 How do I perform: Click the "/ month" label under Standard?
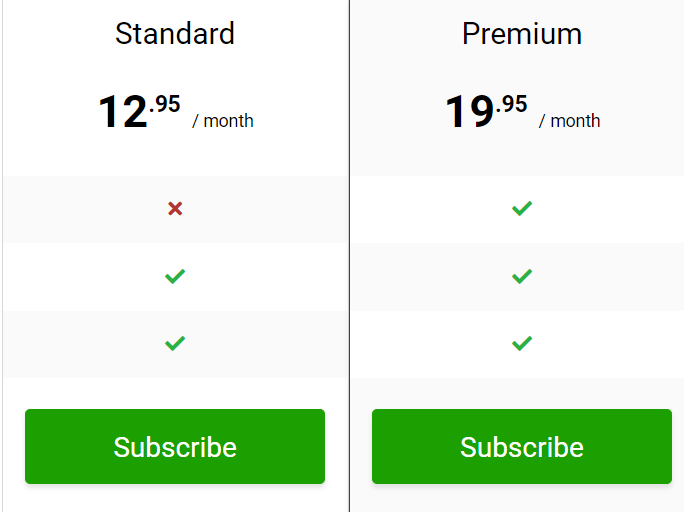click(223, 121)
